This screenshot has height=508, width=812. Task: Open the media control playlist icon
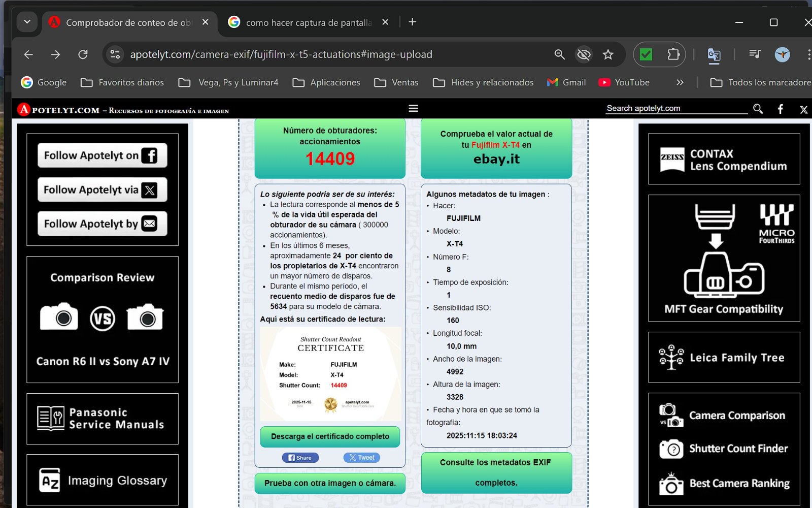[755, 54]
